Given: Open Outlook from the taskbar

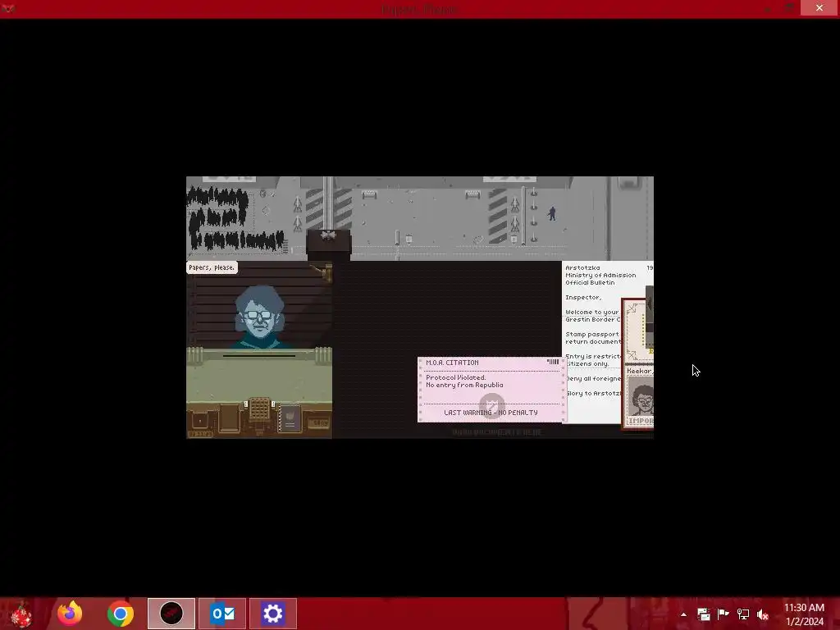Looking at the screenshot, I should [x=222, y=614].
